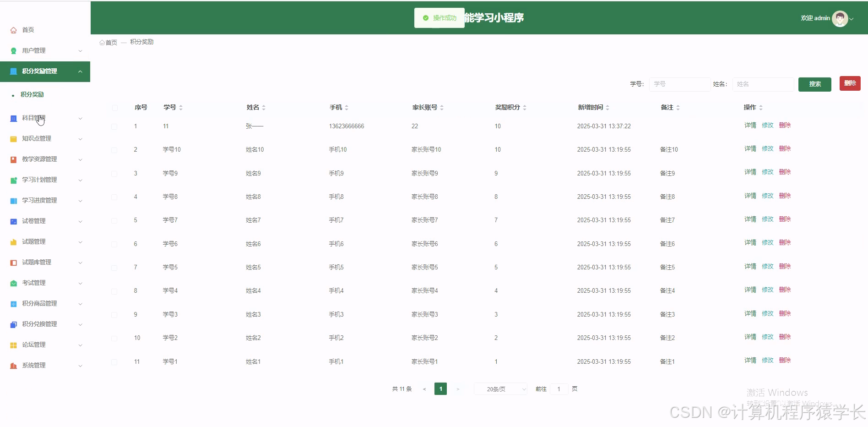Image resolution: width=868 pixels, height=427 pixels.
Task: Open the 首页 home icon in the sidebar
Action: point(13,30)
